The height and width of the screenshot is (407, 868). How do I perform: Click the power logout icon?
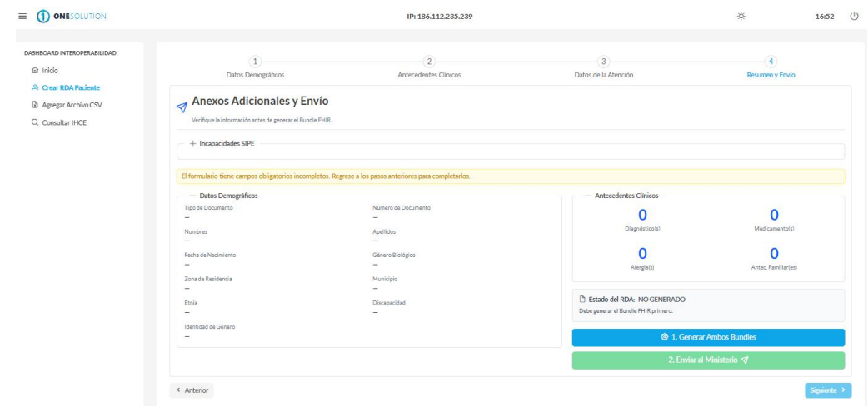tap(854, 17)
